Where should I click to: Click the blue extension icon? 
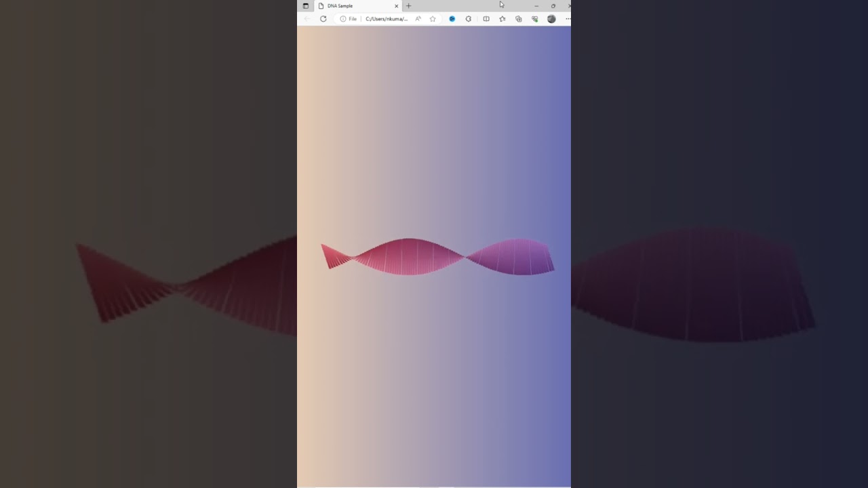[x=452, y=19]
